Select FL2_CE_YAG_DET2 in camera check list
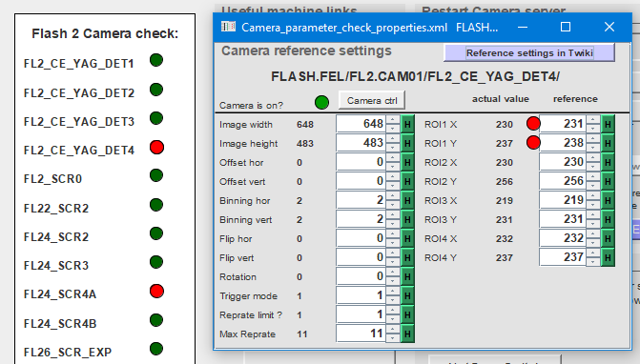 [79, 93]
